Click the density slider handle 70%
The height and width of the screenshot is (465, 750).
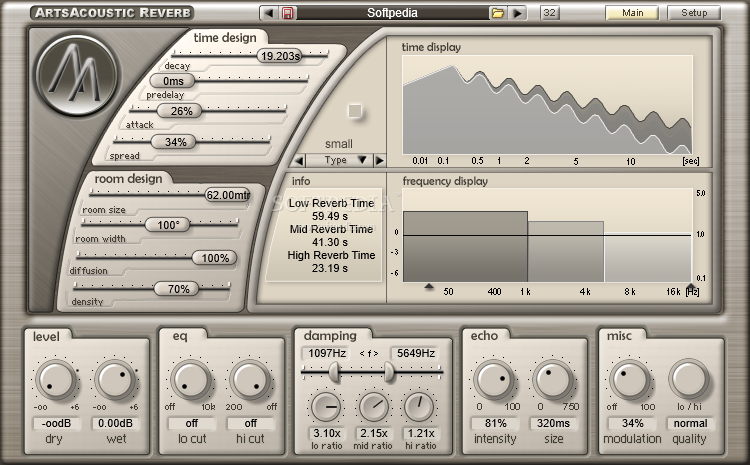(x=177, y=289)
